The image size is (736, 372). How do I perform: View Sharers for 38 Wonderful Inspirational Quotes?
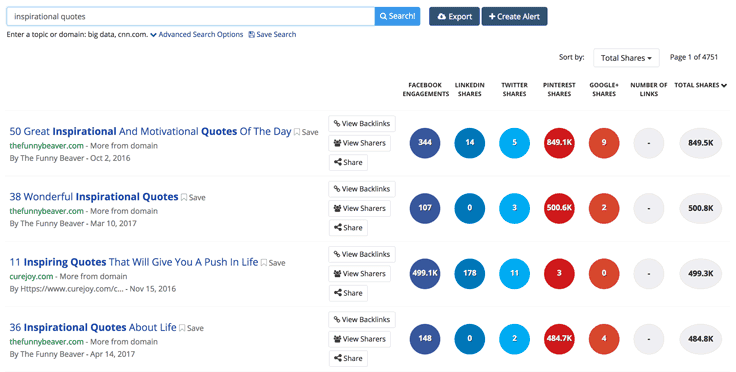tap(360, 208)
